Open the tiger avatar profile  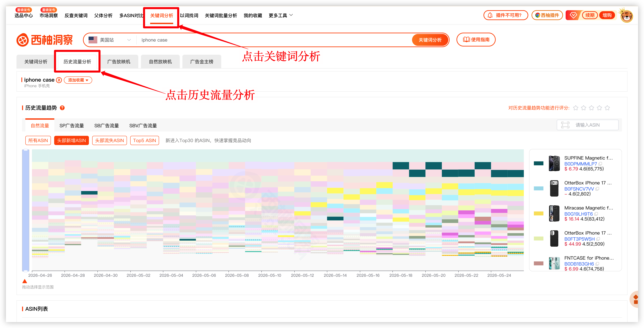pos(627,16)
